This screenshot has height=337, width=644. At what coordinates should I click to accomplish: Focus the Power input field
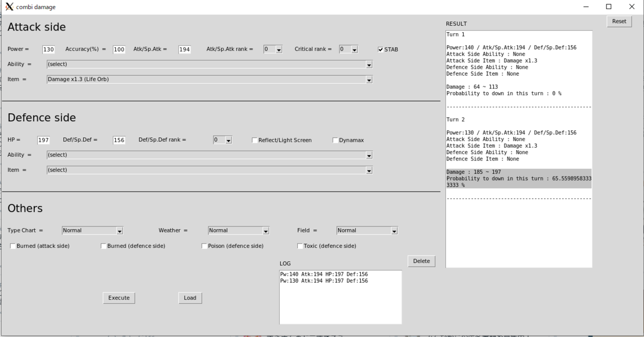pyautogui.click(x=49, y=49)
